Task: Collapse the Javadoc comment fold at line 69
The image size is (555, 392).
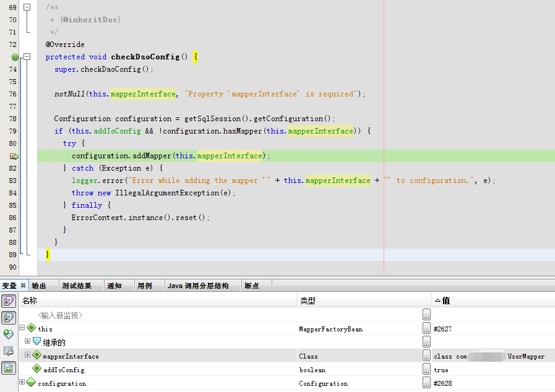Action: 27,7
